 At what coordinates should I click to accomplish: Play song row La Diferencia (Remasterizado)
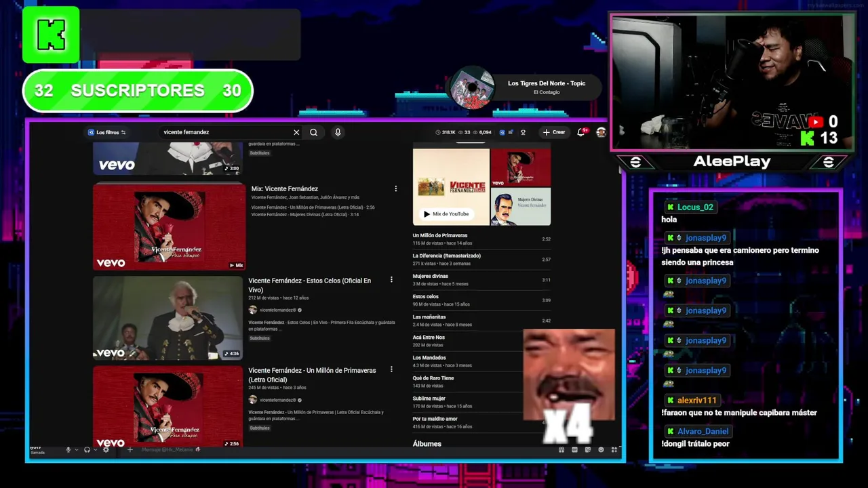481,259
